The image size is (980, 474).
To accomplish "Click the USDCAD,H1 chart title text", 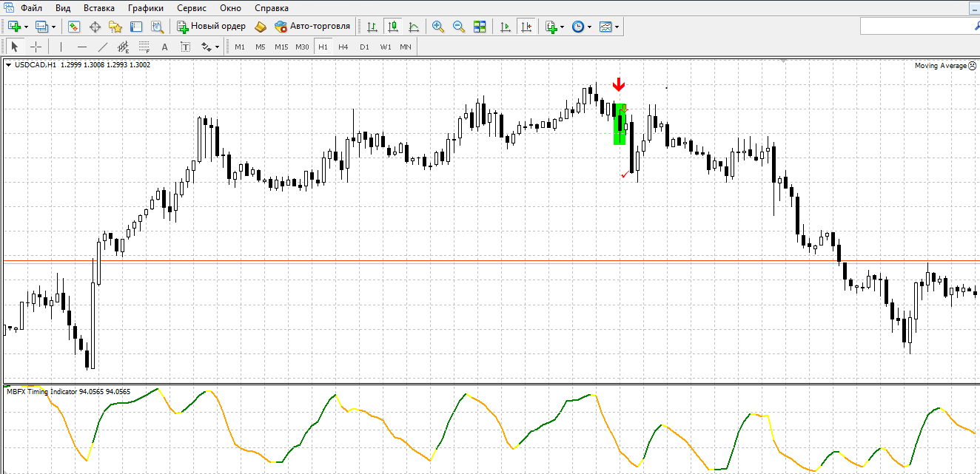I will (x=35, y=65).
